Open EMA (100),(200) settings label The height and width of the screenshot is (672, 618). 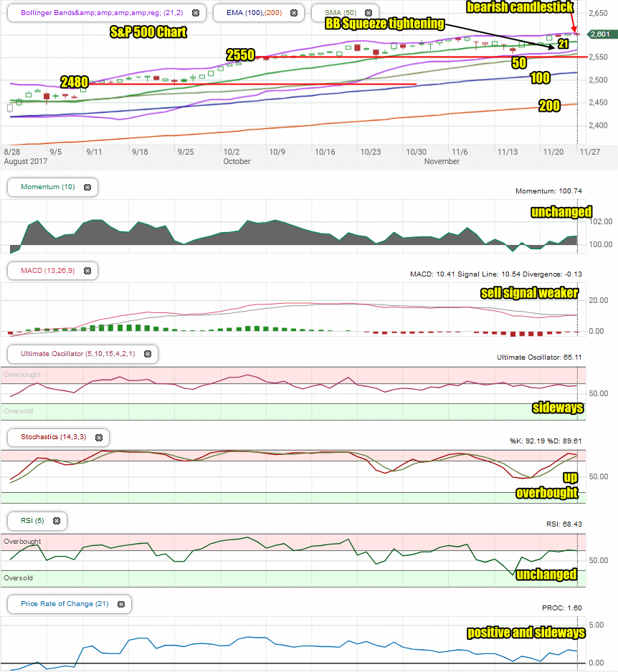click(255, 13)
